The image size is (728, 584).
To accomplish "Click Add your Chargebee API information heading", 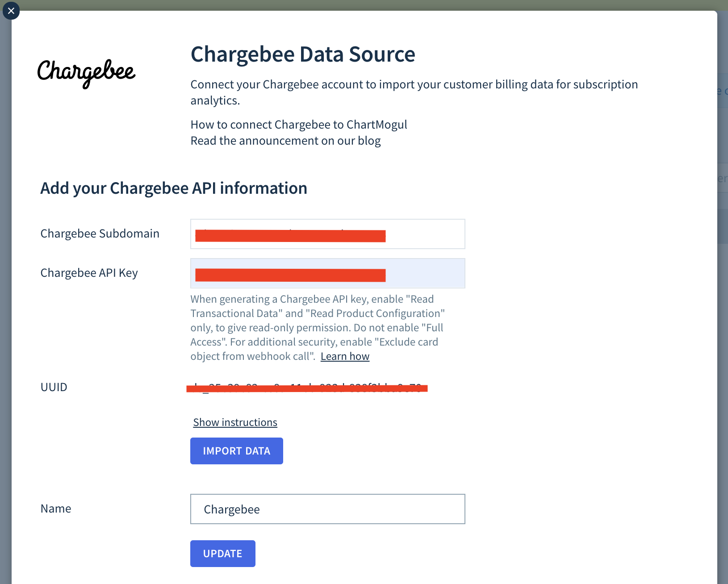I will coord(174,188).
